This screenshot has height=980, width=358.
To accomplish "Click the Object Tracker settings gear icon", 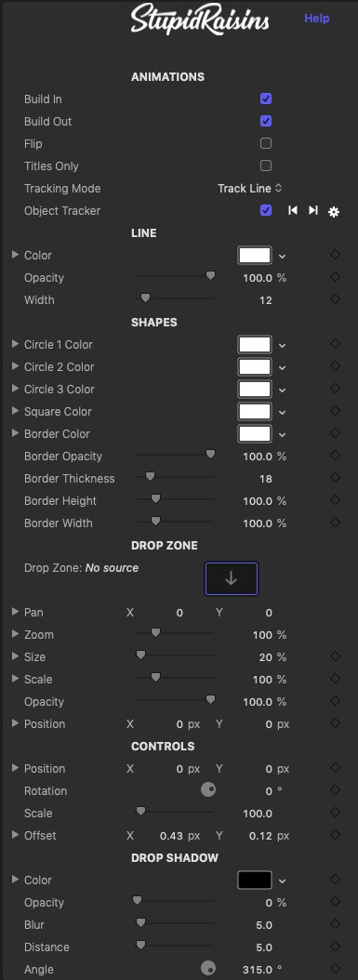I will (334, 212).
